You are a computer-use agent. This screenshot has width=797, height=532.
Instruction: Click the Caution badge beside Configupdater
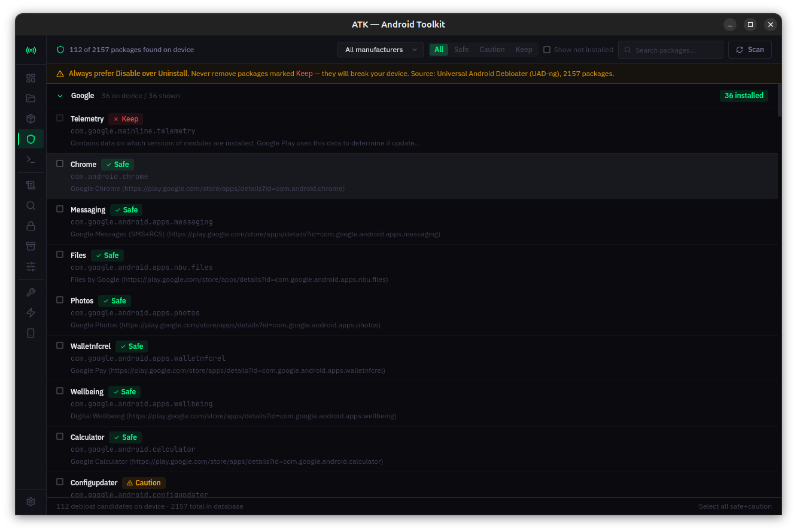[x=144, y=483]
